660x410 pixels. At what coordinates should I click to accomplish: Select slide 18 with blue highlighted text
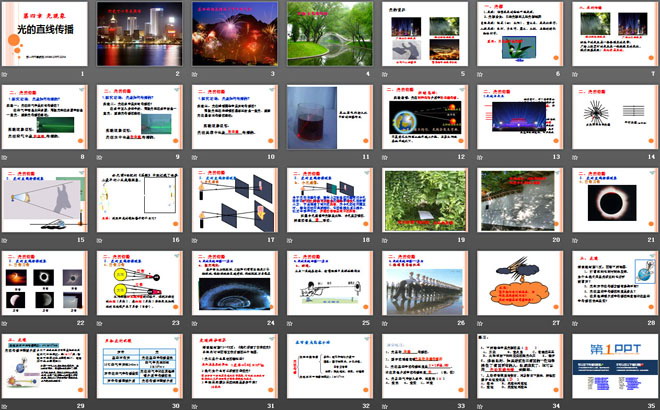[330, 200]
